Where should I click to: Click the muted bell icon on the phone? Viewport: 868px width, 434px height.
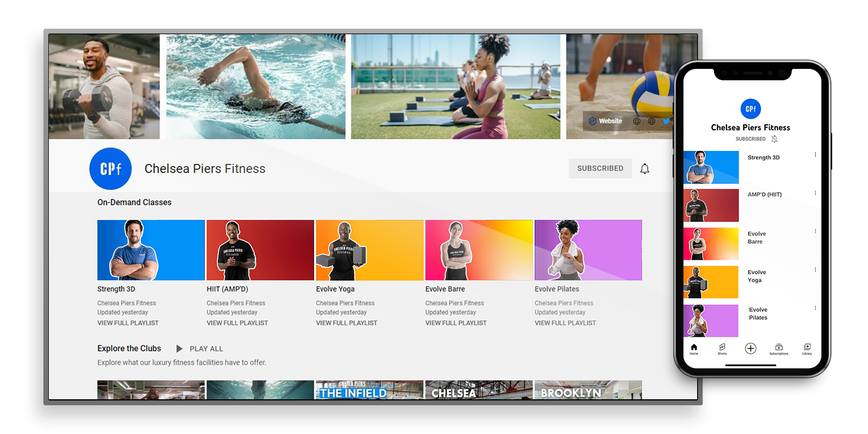point(775,139)
